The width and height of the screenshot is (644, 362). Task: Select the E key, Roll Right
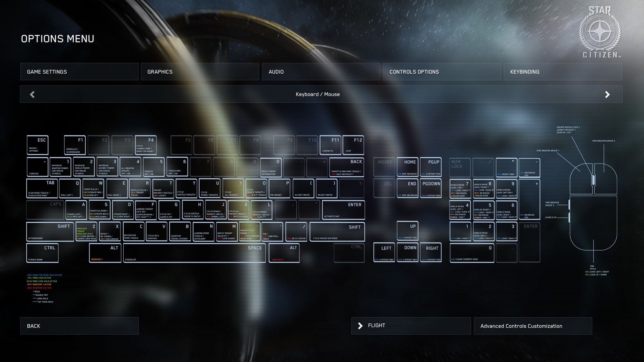(x=117, y=188)
